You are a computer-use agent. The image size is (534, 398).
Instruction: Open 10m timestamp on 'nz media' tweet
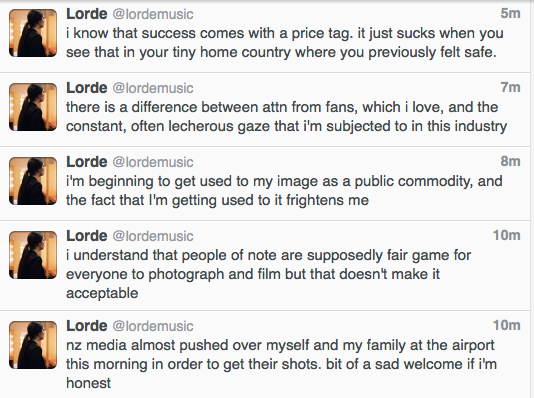click(x=507, y=325)
